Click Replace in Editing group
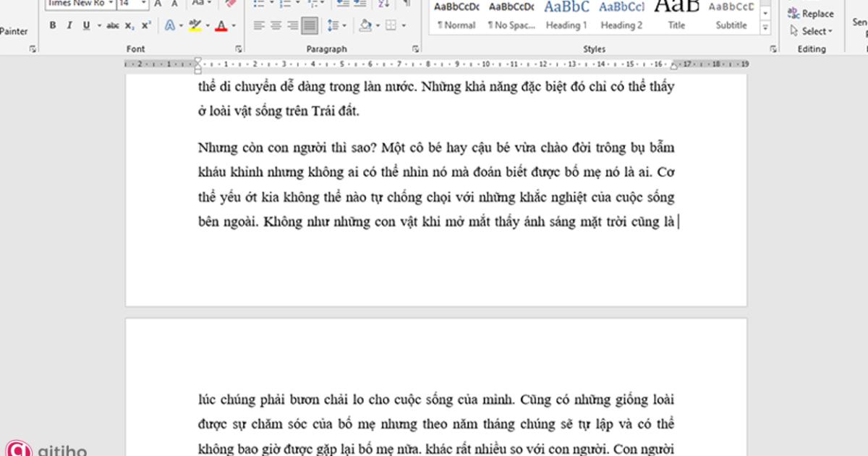868x456 pixels. click(x=812, y=14)
